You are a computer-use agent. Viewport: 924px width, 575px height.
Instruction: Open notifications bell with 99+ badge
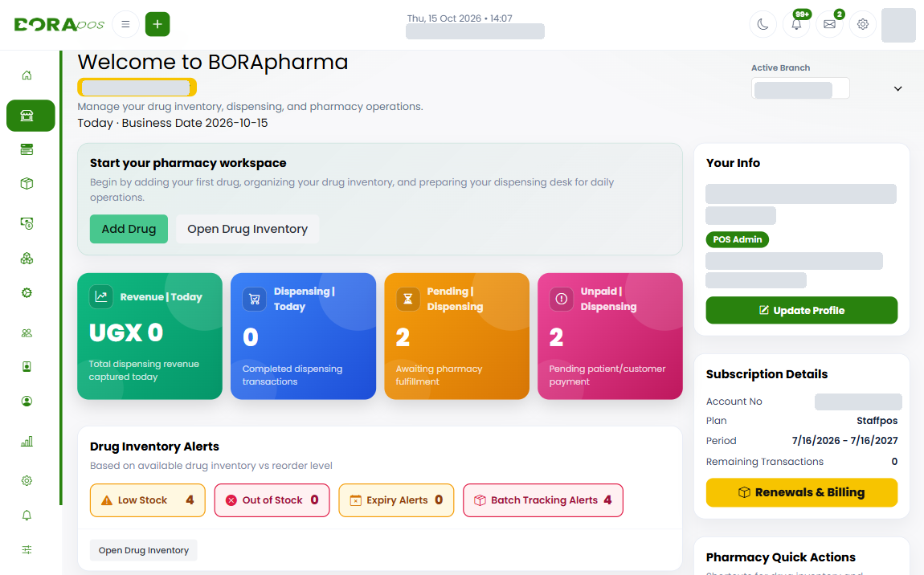(x=796, y=24)
